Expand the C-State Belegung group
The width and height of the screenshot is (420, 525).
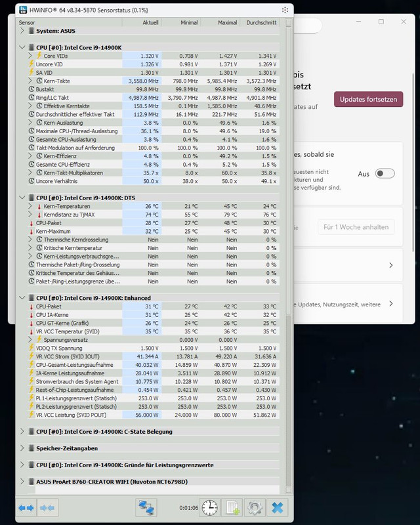click(x=22, y=431)
